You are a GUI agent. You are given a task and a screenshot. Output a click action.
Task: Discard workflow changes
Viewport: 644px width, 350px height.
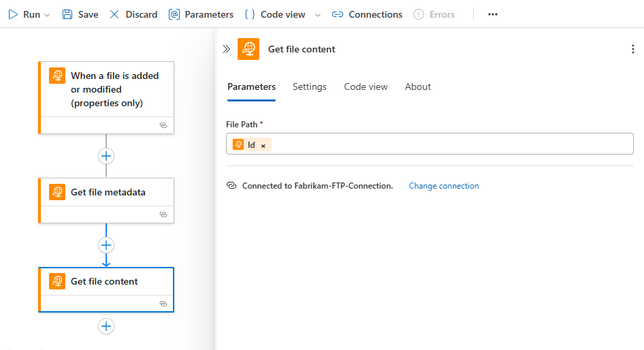[133, 14]
